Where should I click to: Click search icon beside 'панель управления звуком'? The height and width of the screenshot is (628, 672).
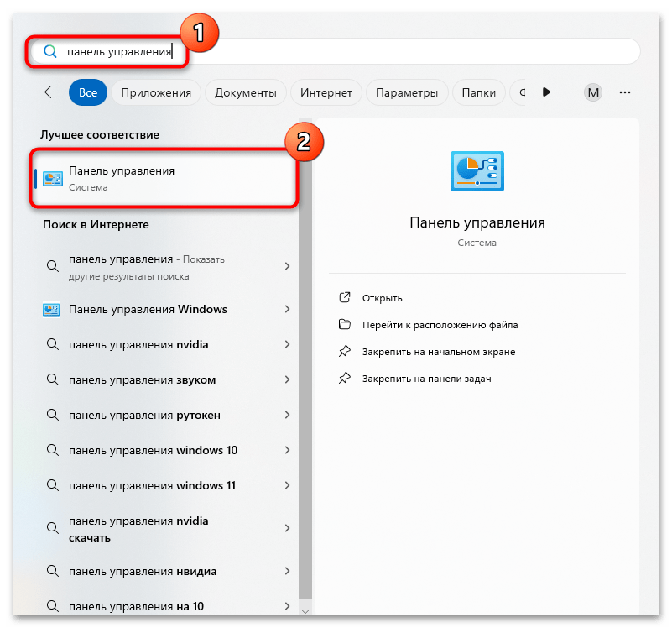pos(52,379)
